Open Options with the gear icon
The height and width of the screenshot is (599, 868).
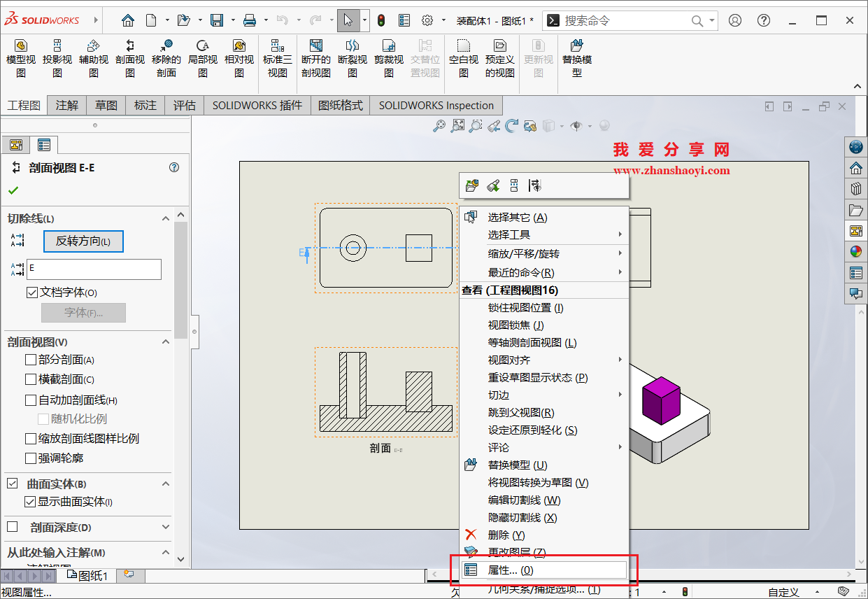pyautogui.click(x=427, y=20)
